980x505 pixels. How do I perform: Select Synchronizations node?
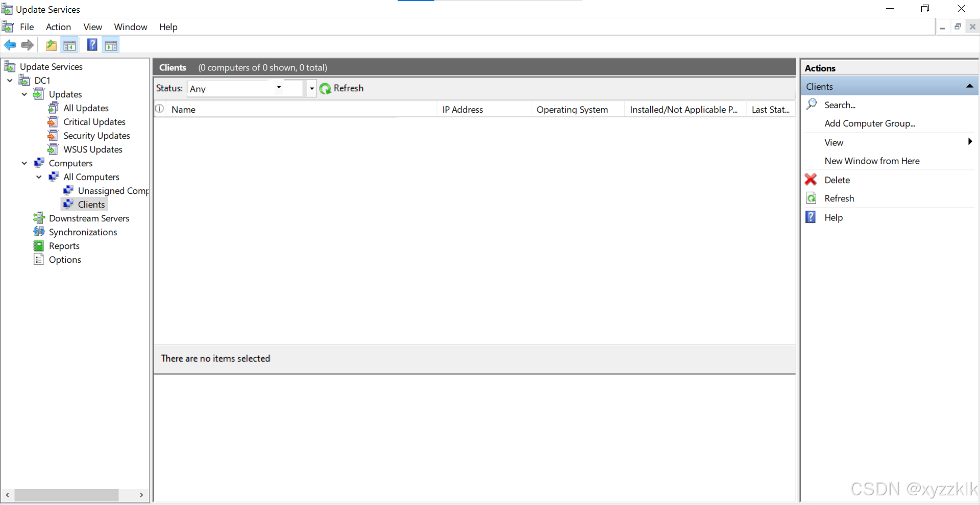(x=83, y=232)
